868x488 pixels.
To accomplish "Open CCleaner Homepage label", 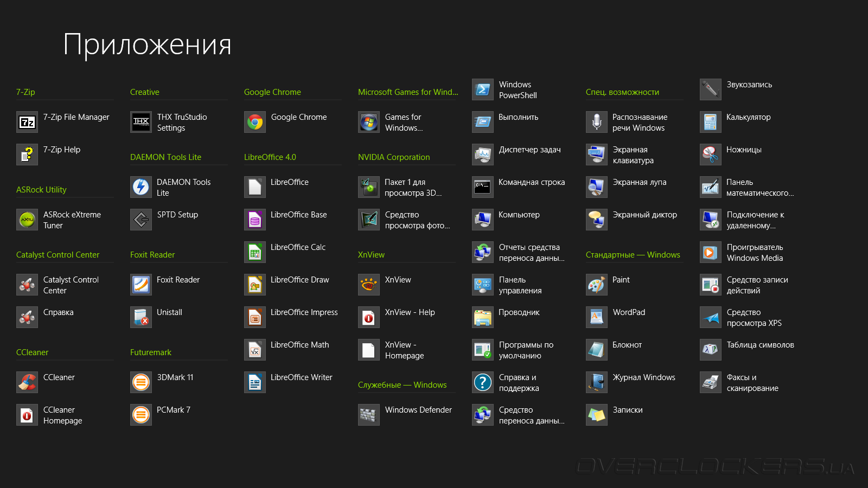I will point(63,415).
